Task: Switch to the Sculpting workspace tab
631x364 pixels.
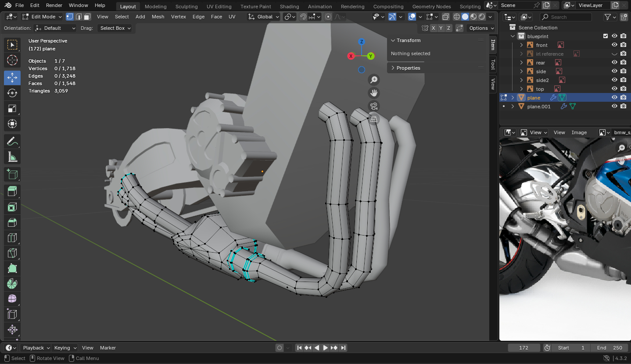Action: pos(186,7)
